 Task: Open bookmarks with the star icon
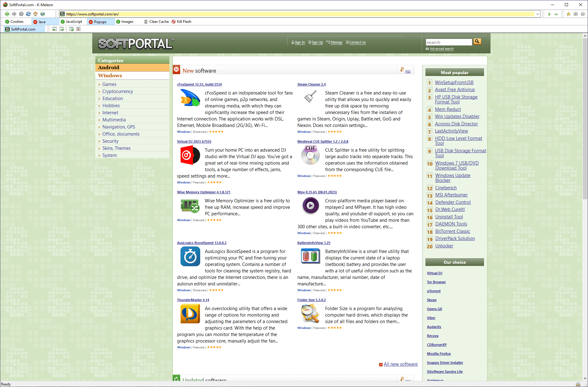coord(569,14)
